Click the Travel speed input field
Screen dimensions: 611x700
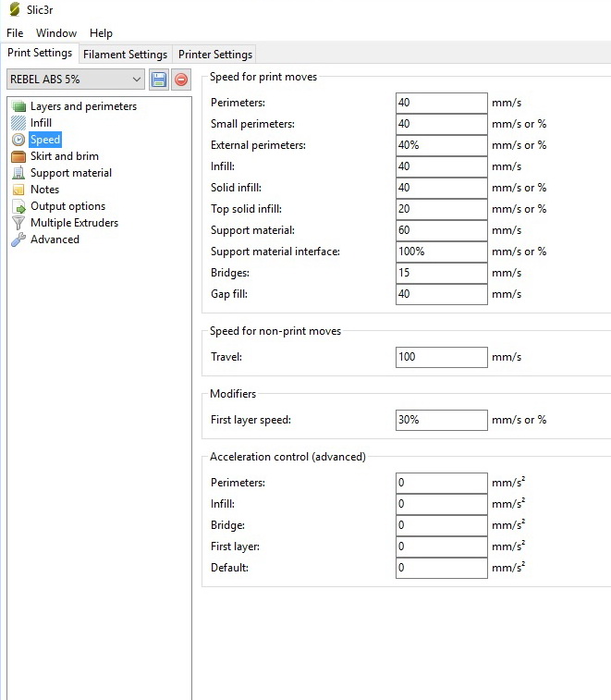point(441,357)
